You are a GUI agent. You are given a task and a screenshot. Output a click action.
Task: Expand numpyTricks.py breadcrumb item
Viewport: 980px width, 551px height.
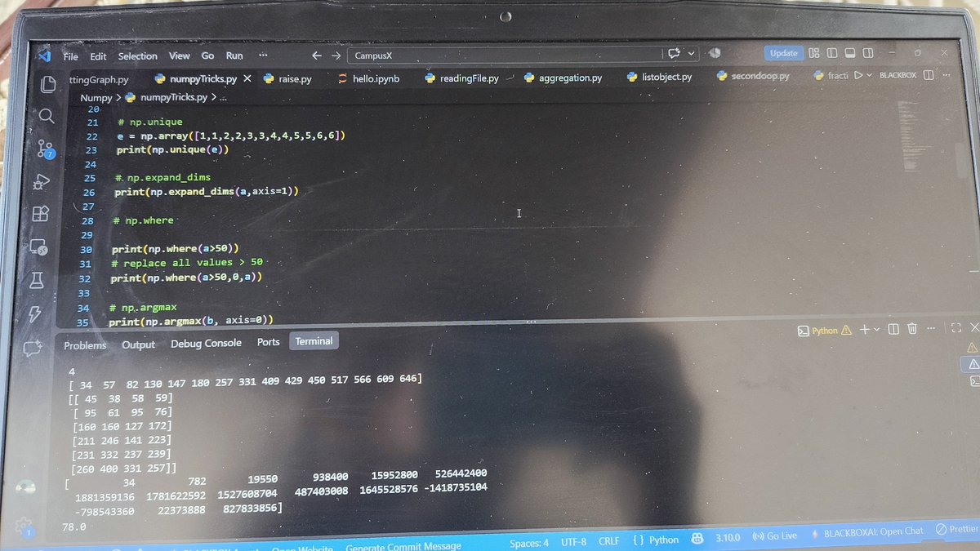(174, 98)
